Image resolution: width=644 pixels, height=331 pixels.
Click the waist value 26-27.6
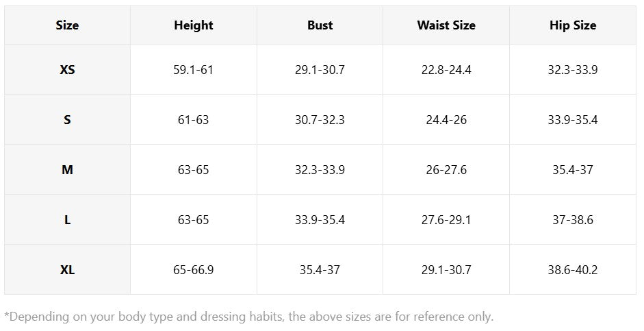pos(446,170)
